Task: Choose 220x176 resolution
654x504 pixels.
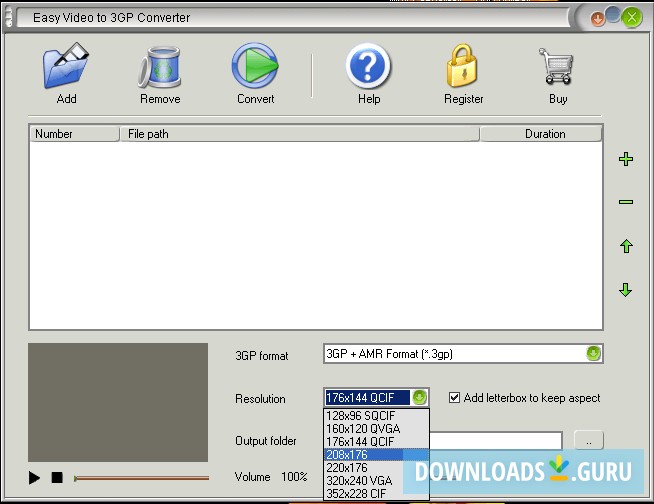Action: tap(376, 467)
